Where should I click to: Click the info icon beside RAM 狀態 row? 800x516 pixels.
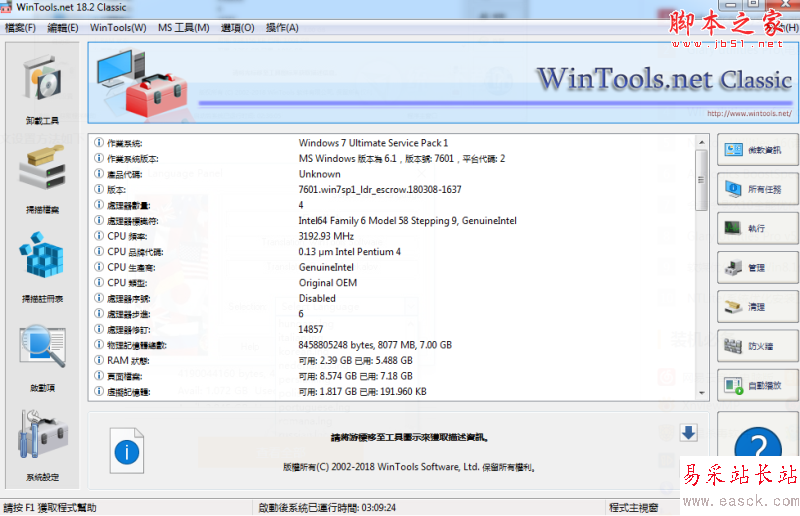coord(99,360)
